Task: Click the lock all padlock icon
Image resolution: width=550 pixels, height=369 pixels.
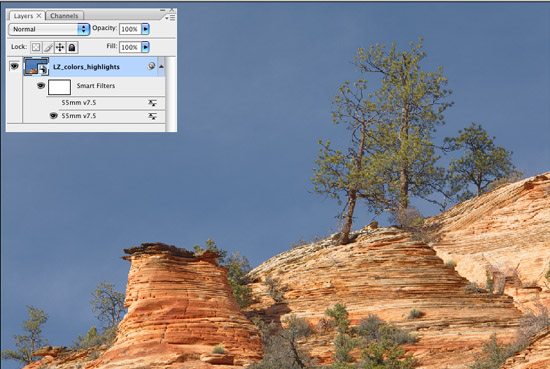Action: pos(72,47)
